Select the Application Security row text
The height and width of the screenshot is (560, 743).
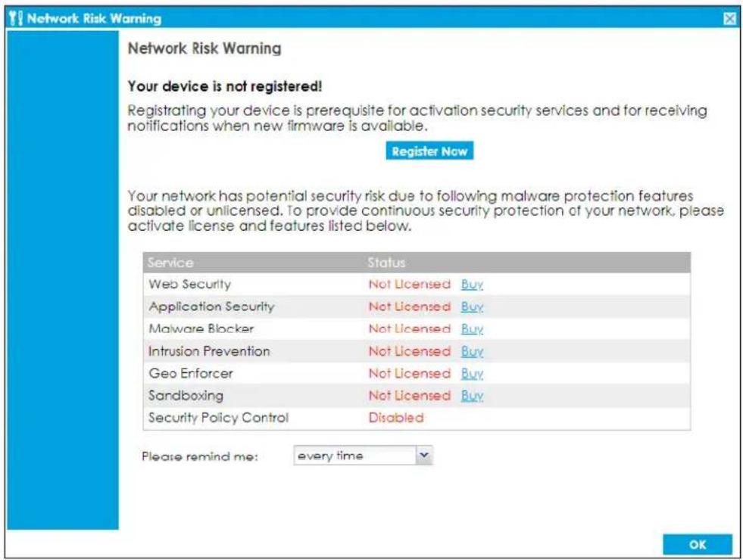[211, 306]
